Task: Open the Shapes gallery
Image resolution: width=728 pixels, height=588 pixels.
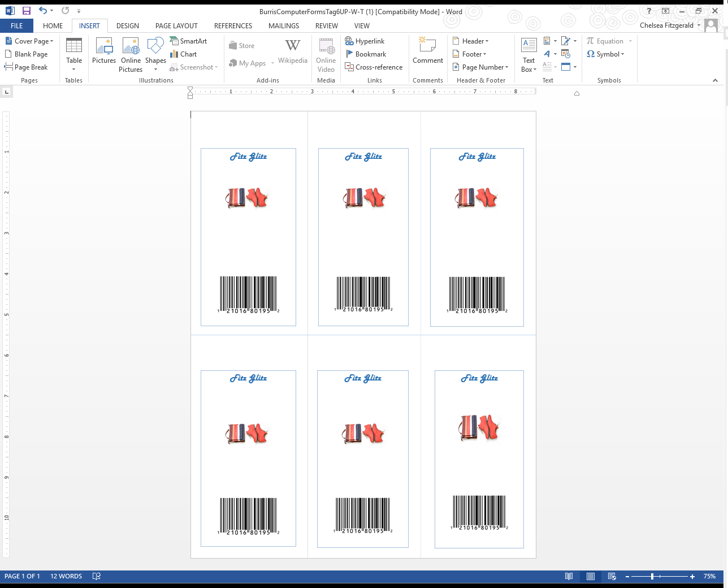Action: (155, 54)
